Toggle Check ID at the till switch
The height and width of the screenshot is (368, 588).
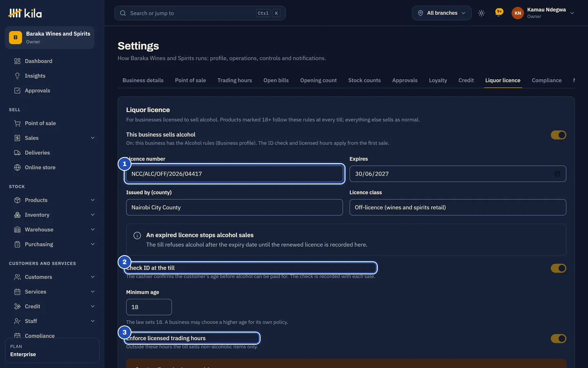pyautogui.click(x=558, y=268)
